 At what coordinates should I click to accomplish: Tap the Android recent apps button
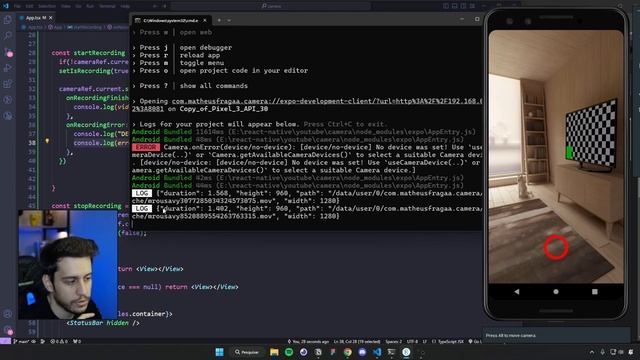(595, 291)
